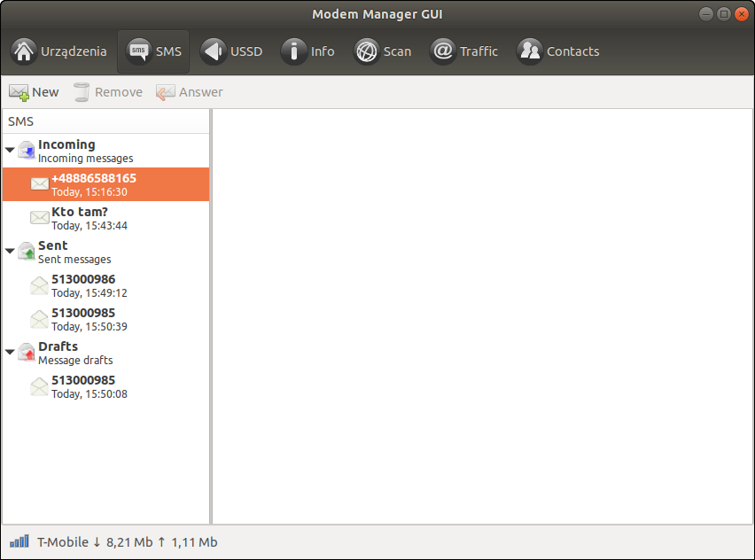Click envelope icon of +48886588165 message
The image size is (755, 560).
(40, 184)
